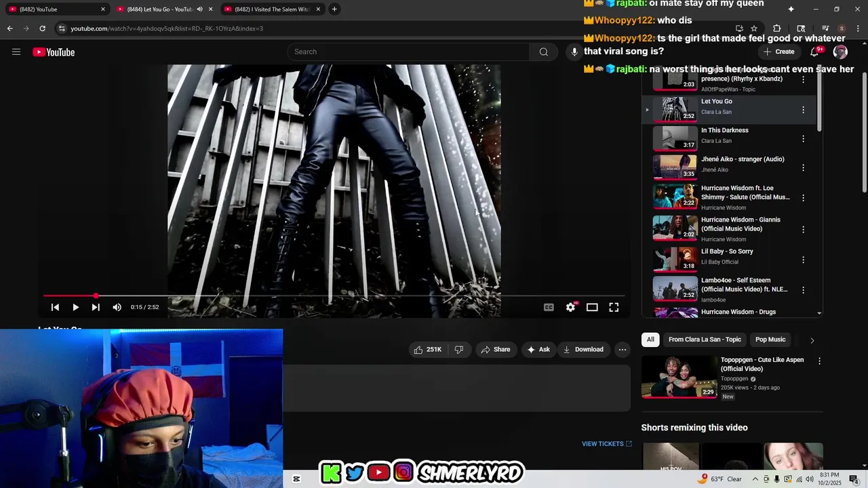This screenshot has width=868, height=488.
Task: Play the paused video
Action: [75, 307]
